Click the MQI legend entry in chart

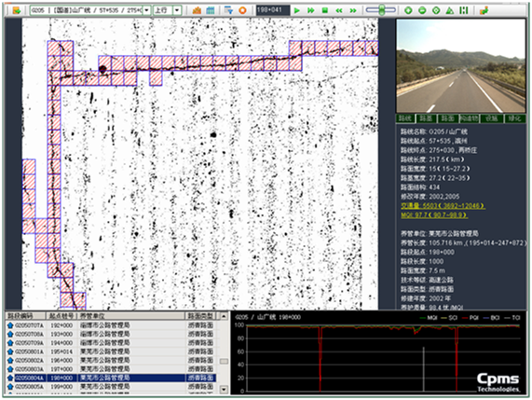429,318
